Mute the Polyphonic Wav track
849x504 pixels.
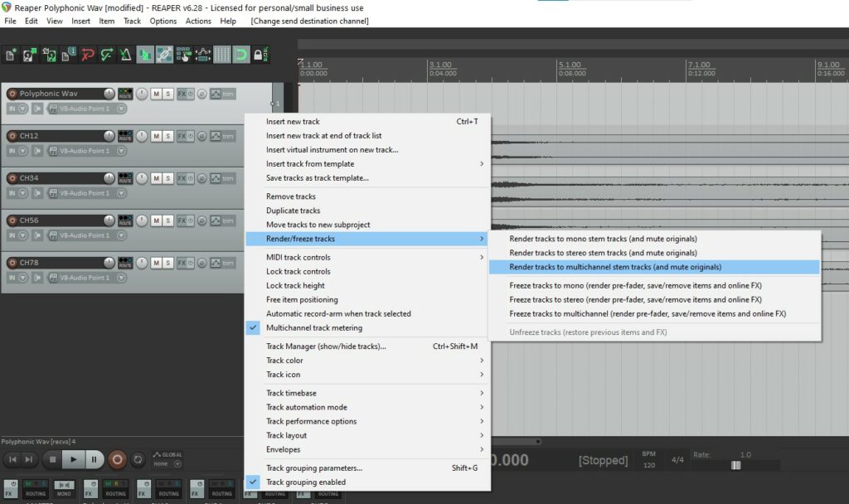tap(156, 94)
